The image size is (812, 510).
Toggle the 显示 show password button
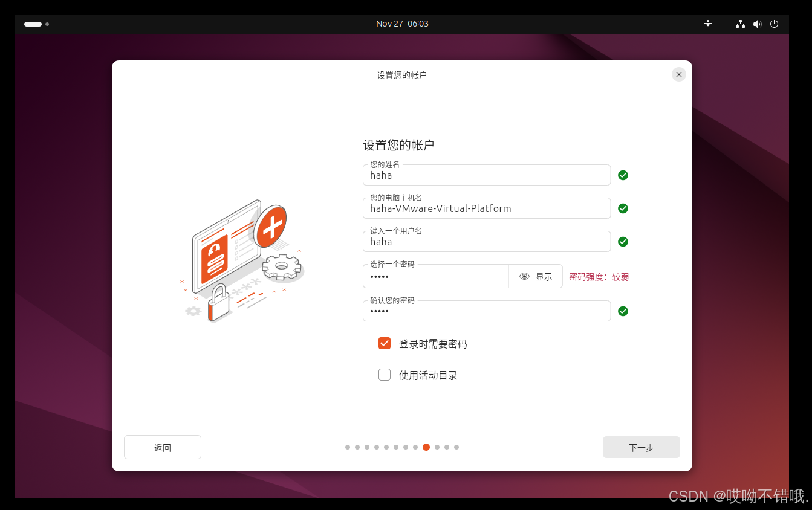536,277
